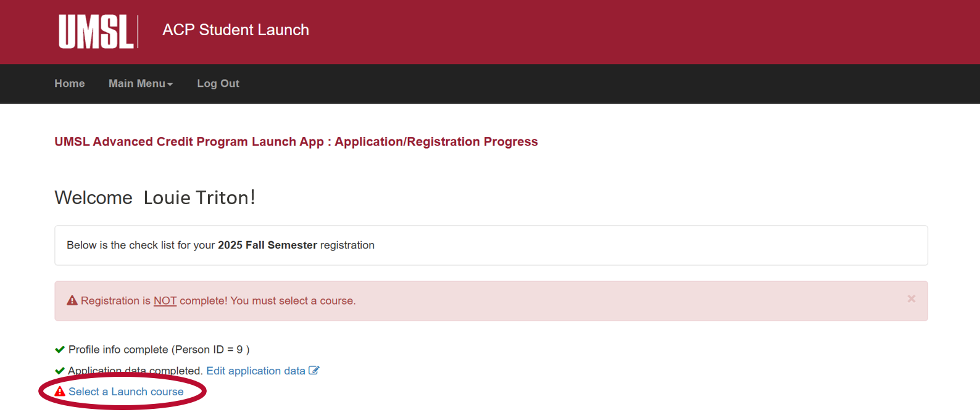Click Profile info complete (Person ID = 9) text
The height and width of the screenshot is (420, 980).
point(159,350)
